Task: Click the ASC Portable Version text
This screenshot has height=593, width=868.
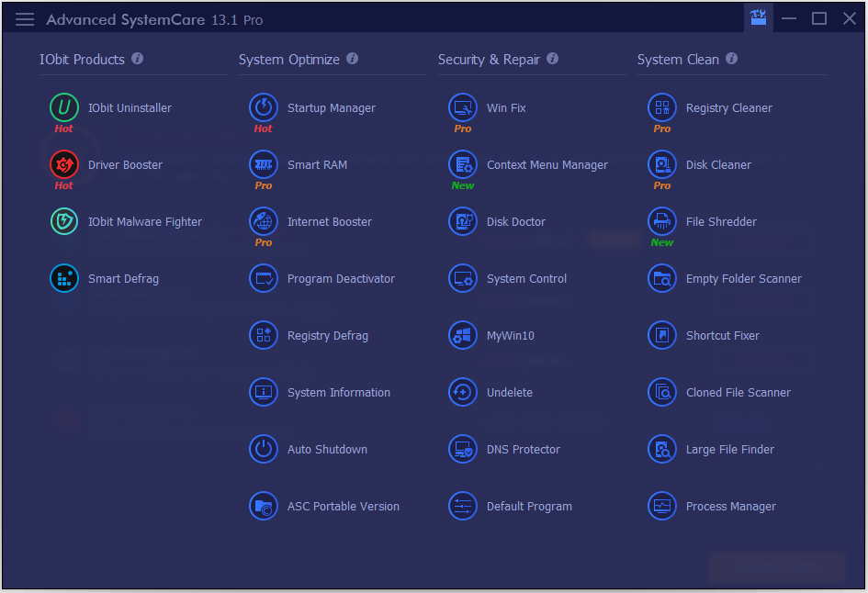Action: pyautogui.click(x=344, y=507)
